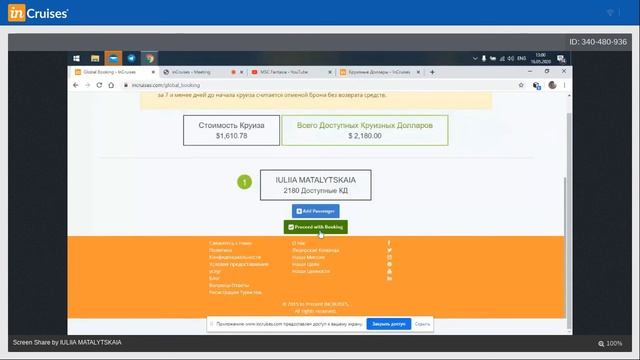This screenshot has width=640, height=360.
Task: Select the IULIIA MATALYTSKAIA passenger card
Action: (x=316, y=185)
